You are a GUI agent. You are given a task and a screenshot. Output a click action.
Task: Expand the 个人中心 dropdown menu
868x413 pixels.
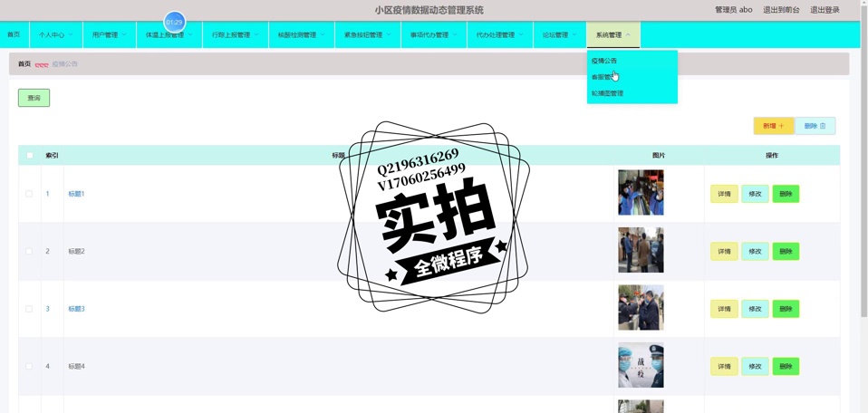55,35
